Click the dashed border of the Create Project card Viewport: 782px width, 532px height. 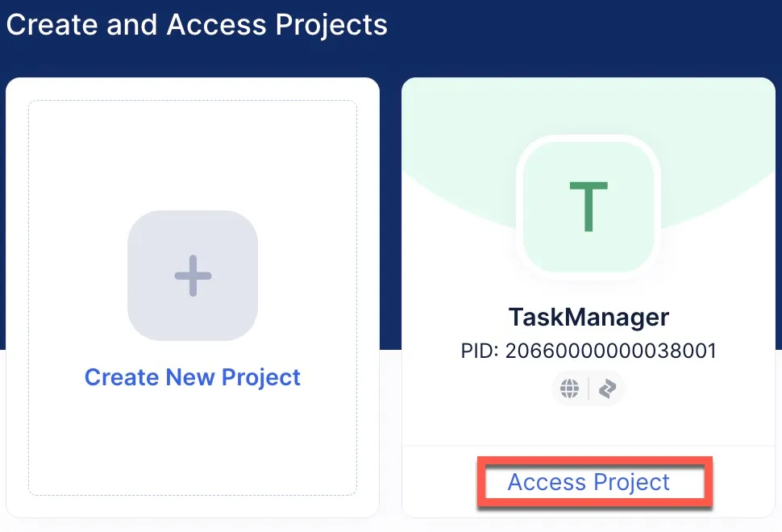click(29, 298)
